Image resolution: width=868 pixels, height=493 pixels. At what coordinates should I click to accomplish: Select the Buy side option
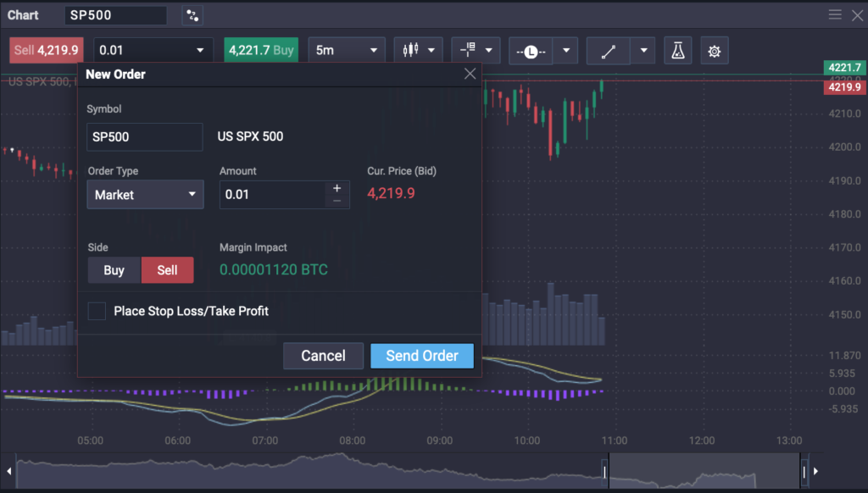coord(114,270)
